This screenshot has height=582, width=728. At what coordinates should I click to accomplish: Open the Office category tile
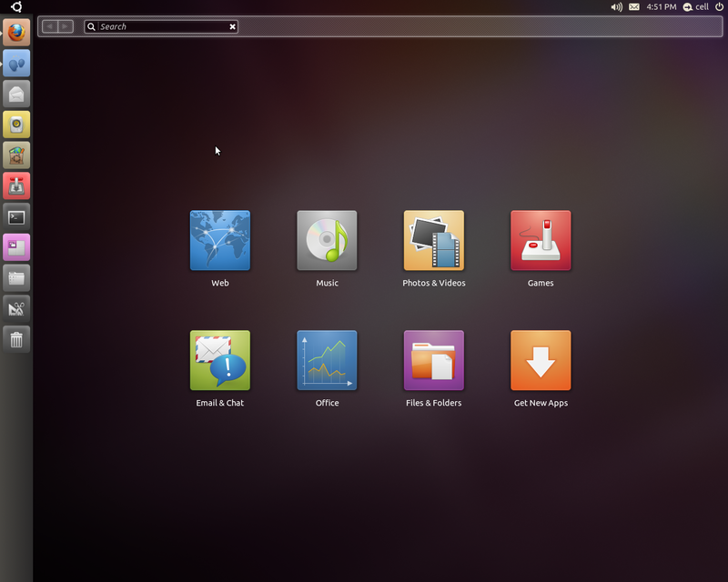coord(327,360)
